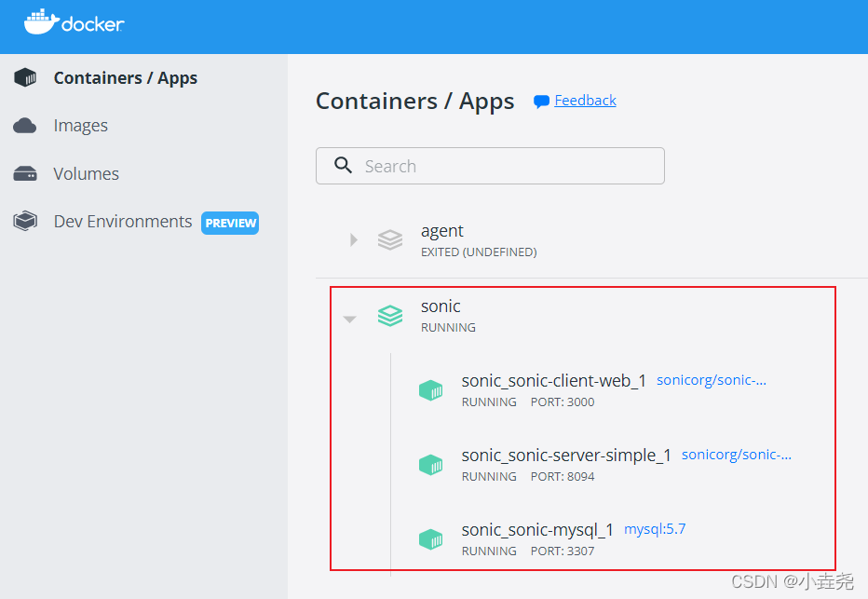The height and width of the screenshot is (599, 868).
Task: Click the PORT: 8094 label
Action: coord(563,477)
